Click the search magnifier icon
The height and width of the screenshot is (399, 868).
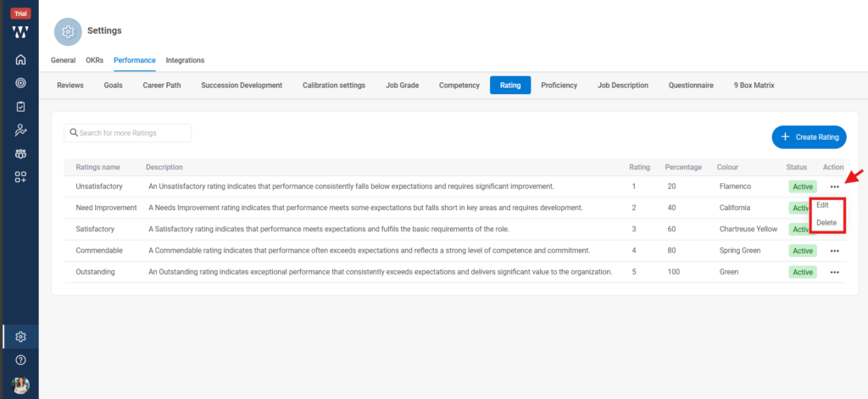tap(74, 133)
